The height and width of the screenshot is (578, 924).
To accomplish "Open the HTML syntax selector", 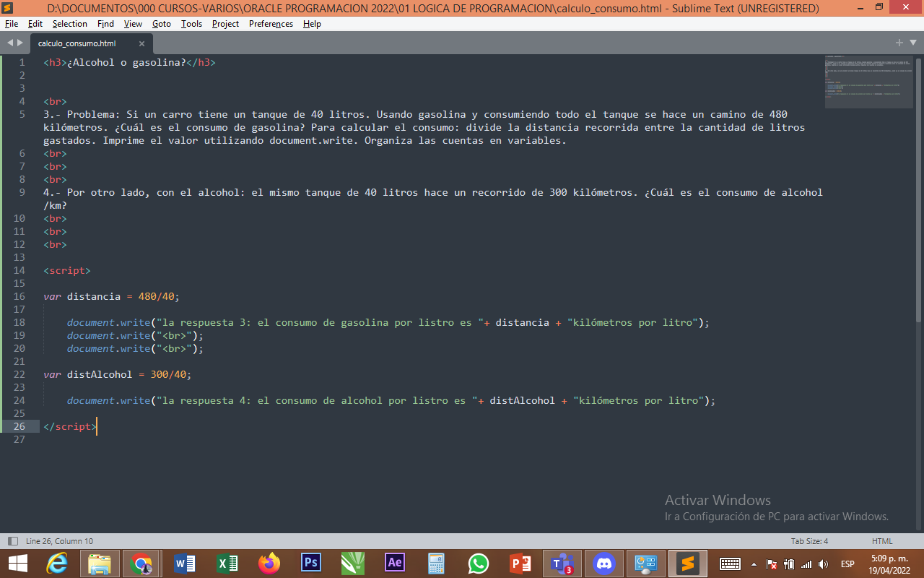I will 882,541.
